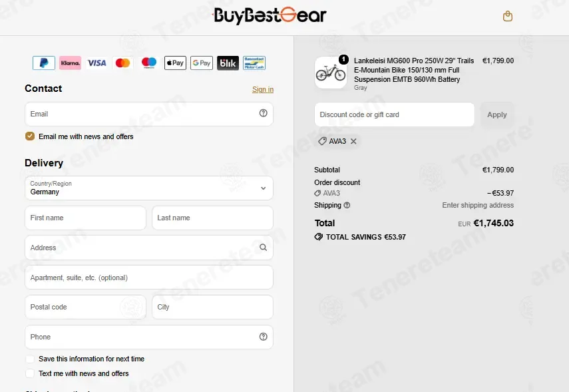Image resolution: width=569 pixels, height=392 pixels.
Task: Click the e-bike product thumbnail
Action: tap(331, 73)
